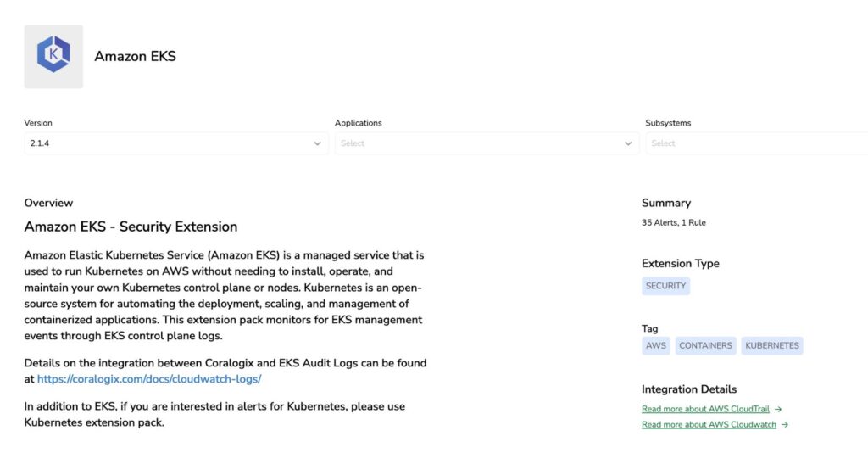Screen dimensions: 868x453
Task: Open Read more about AWS CloudTrail
Action: tap(705, 409)
